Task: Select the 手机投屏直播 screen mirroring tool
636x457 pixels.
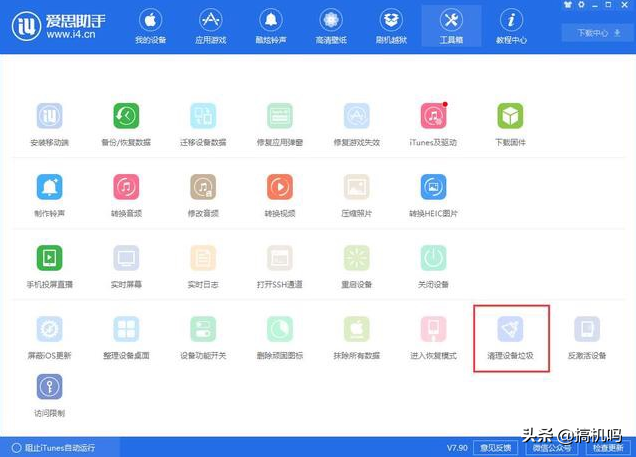Action: 49,259
